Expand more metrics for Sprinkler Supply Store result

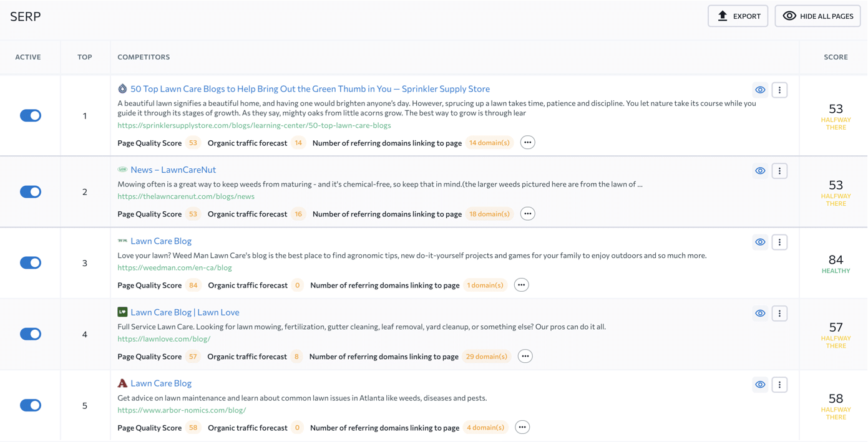[528, 143]
